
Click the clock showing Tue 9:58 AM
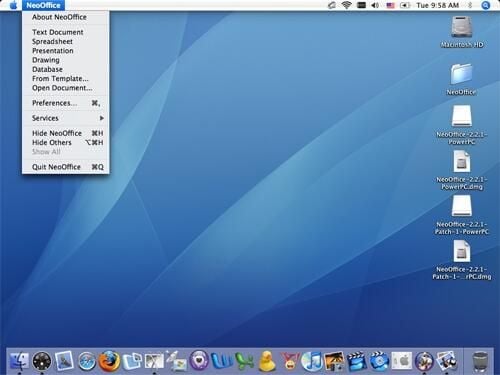point(437,5)
